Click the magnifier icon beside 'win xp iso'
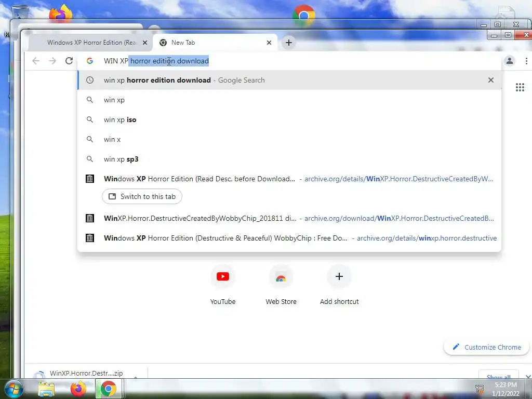This screenshot has width=532, height=399. tap(90, 119)
